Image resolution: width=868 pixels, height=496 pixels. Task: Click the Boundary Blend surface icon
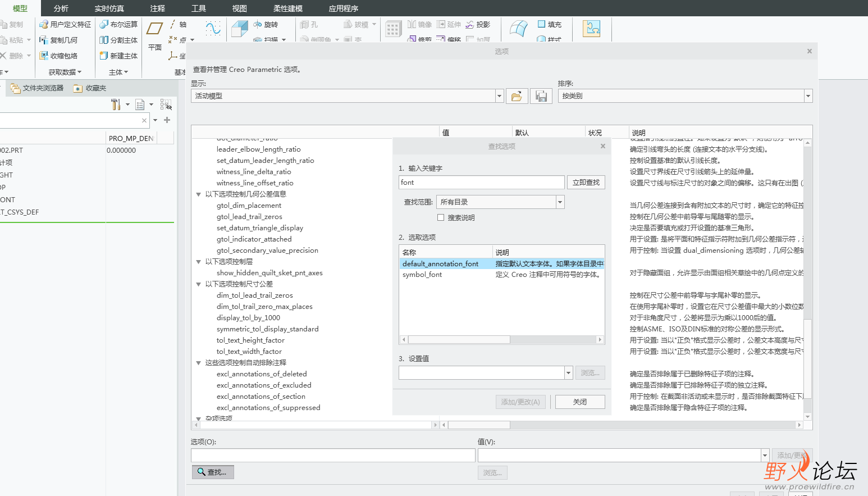519,28
